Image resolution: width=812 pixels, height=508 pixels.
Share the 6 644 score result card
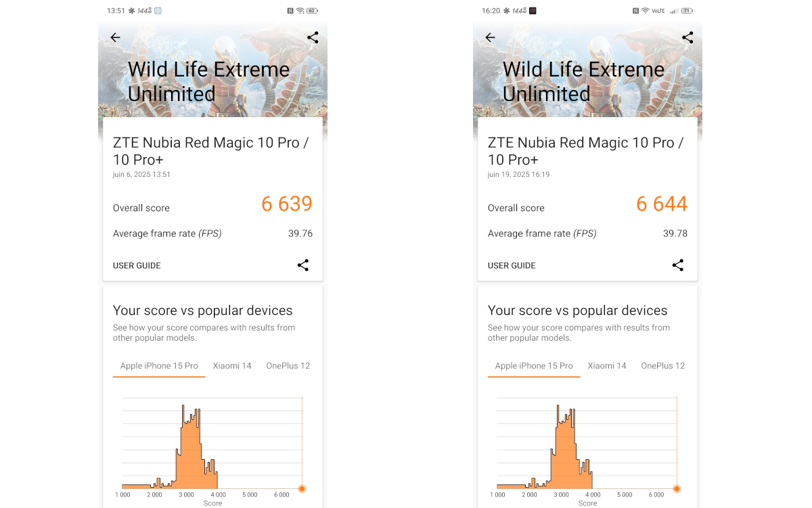coord(678,266)
